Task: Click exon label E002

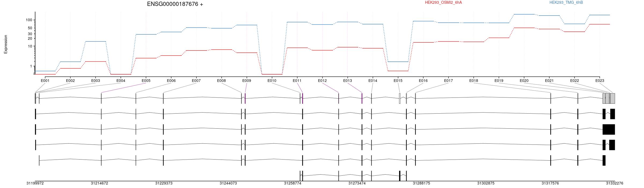Action: tap(70, 81)
